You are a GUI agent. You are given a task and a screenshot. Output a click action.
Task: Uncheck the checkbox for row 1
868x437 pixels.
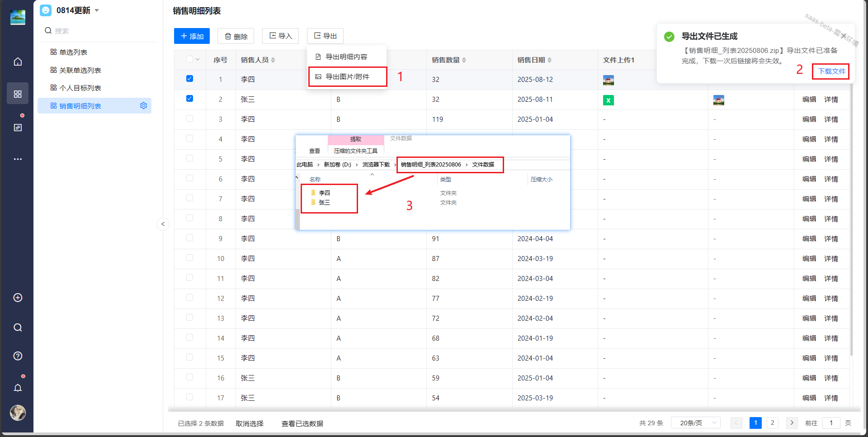(x=189, y=79)
